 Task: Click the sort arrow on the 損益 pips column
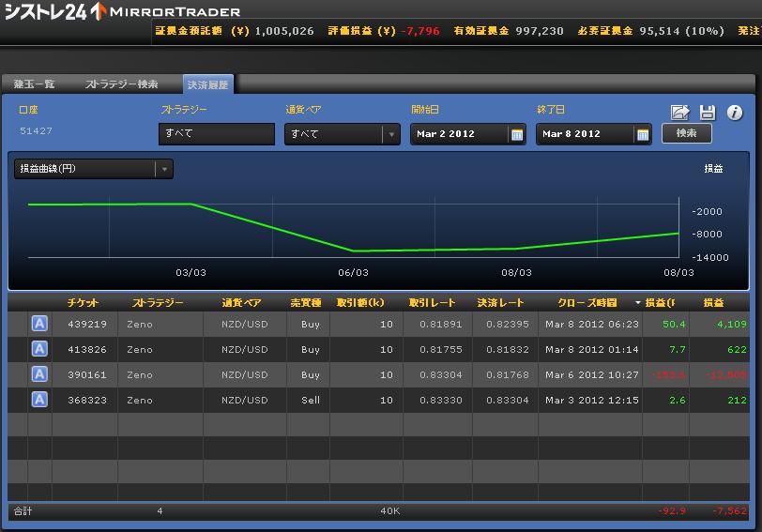click(638, 303)
